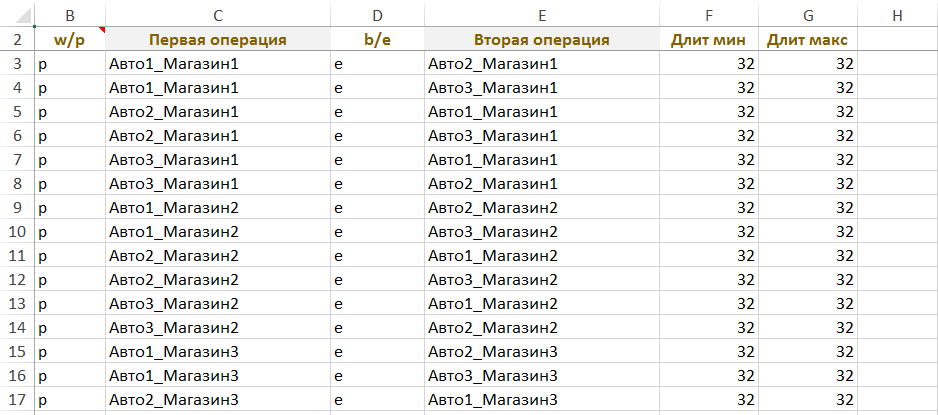The image size is (938, 415).
Task: Click the 'w/p' cell with comment indicator
Action: pos(70,40)
